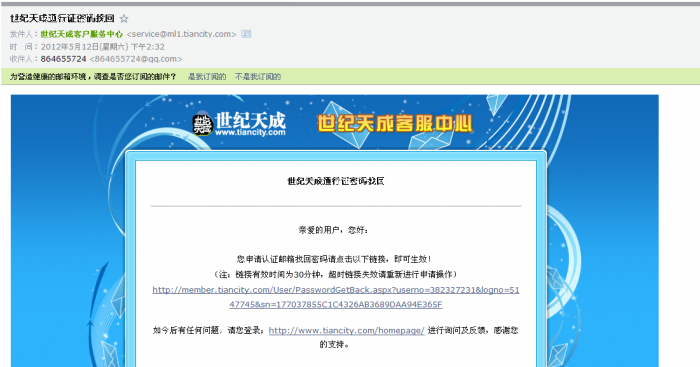Click the date 2012年5月12日(星期六) 下午2:32
Screen dimensions: 700x367
[x=103, y=46]
